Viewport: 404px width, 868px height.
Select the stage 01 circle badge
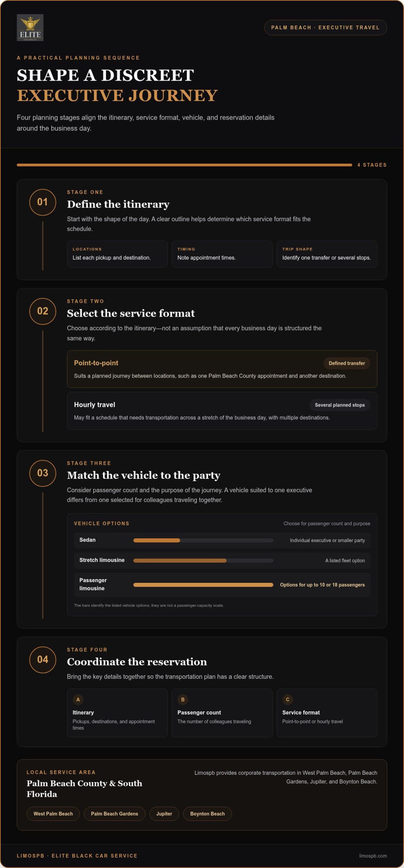click(43, 202)
